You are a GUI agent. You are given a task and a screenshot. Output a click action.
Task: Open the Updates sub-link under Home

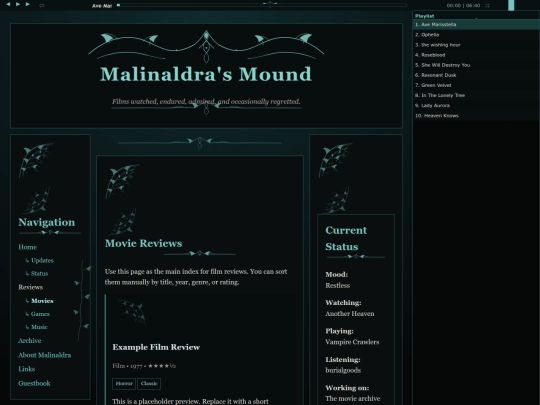click(42, 260)
